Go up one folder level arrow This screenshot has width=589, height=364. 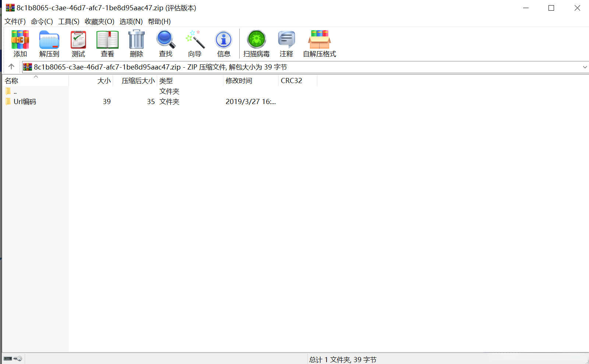click(x=11, y=67)
